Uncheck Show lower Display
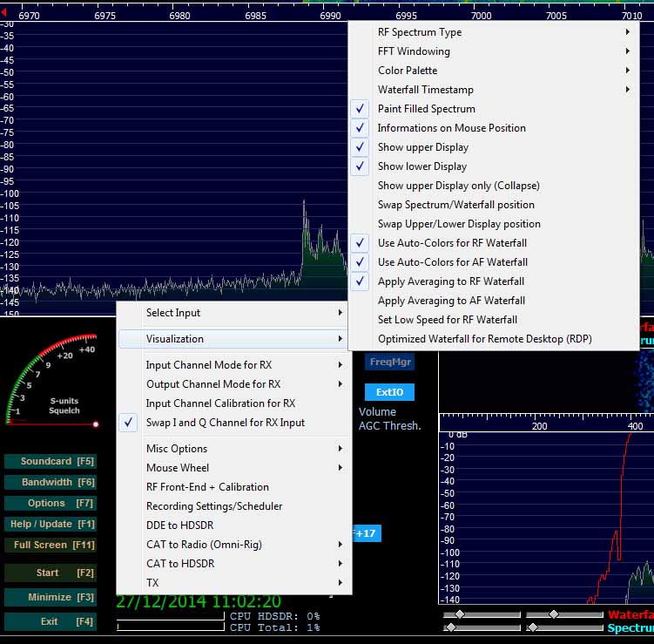 (x=494, y=166)
